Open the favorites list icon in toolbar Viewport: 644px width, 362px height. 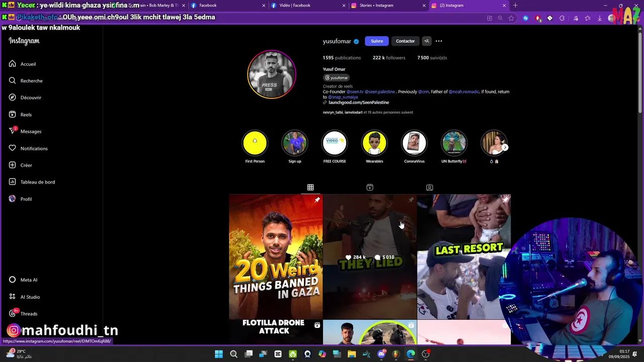click(587, 18)
